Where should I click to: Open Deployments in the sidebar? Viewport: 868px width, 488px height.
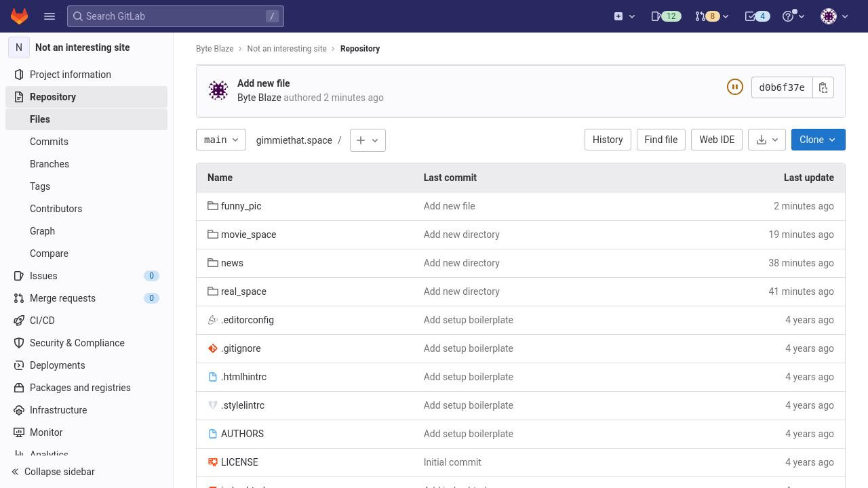[x=86, y=365]
